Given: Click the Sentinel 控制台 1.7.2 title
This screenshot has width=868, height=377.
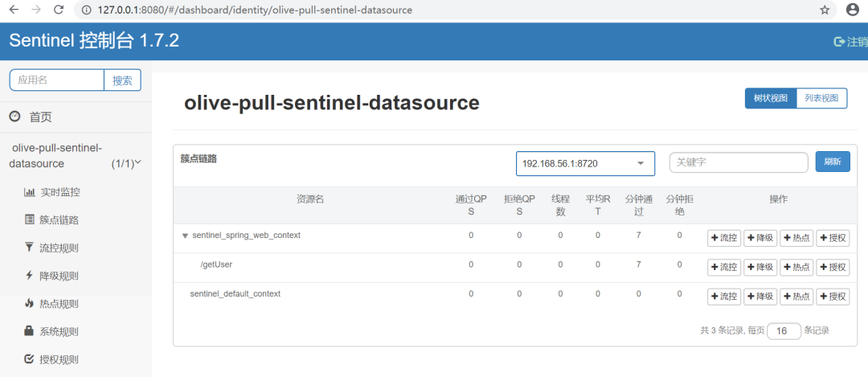Looking at the screenshot, I should click(x=94, y=41).
